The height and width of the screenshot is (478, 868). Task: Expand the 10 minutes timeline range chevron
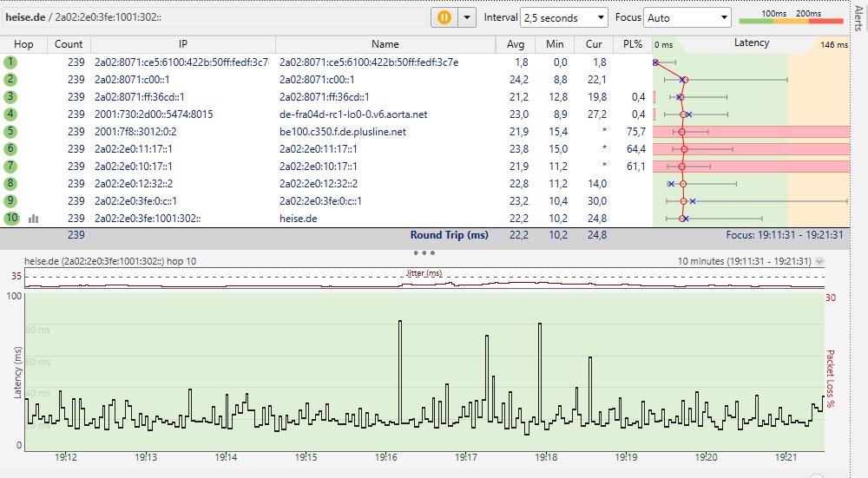point(819,261)
